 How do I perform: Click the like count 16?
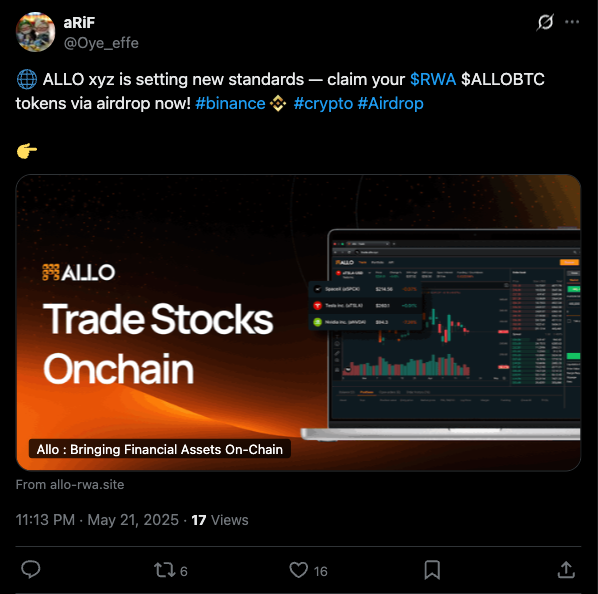[x=320, y=571]
